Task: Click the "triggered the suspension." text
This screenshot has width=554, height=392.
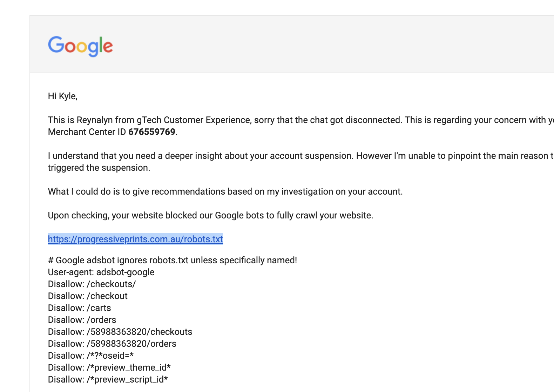Action: click(x=99, y=168)
